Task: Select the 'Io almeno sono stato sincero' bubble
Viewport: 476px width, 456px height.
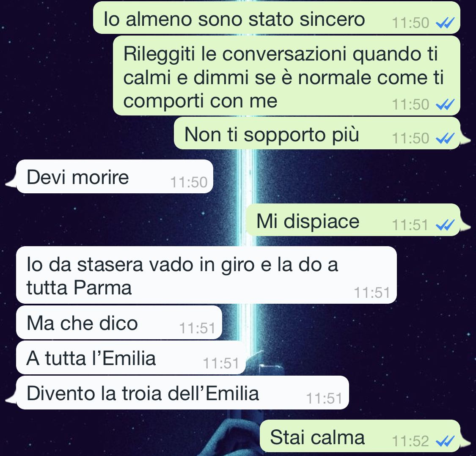Action: [277, 18]
